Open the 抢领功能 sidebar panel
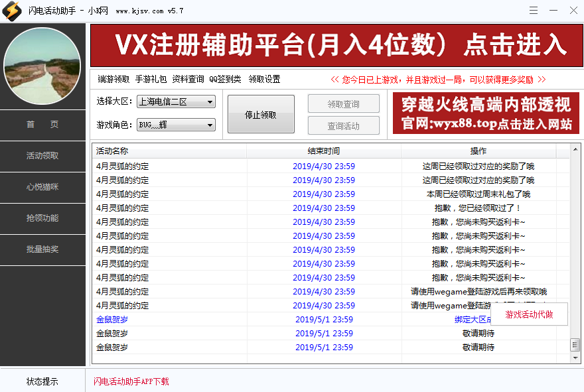 42,219
